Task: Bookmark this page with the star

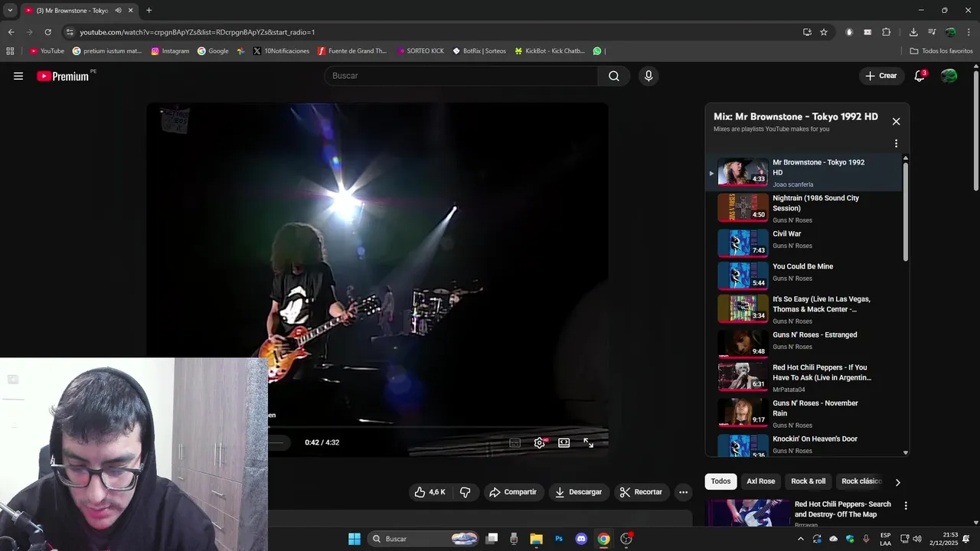Action: (824, 32)
